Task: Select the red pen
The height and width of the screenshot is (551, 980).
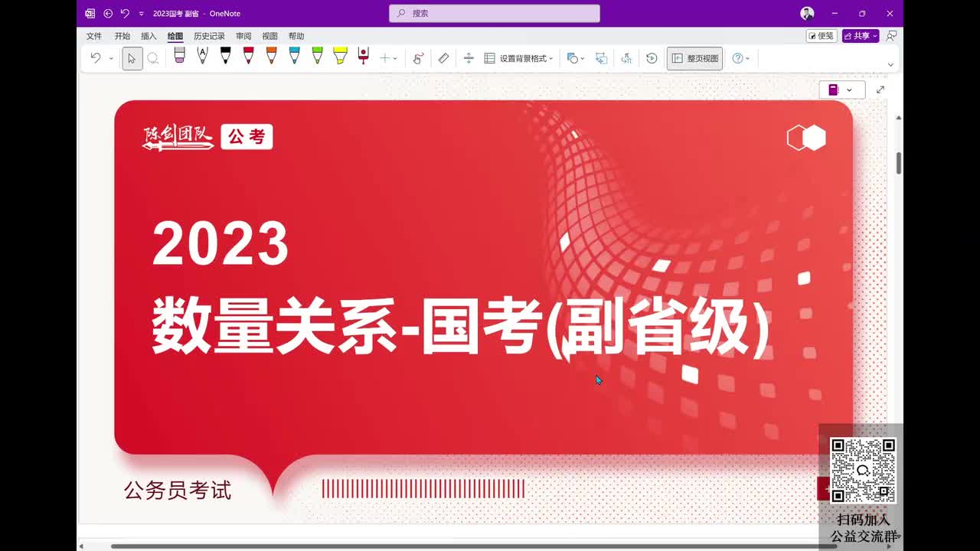Action: click(x=248, y=56)
